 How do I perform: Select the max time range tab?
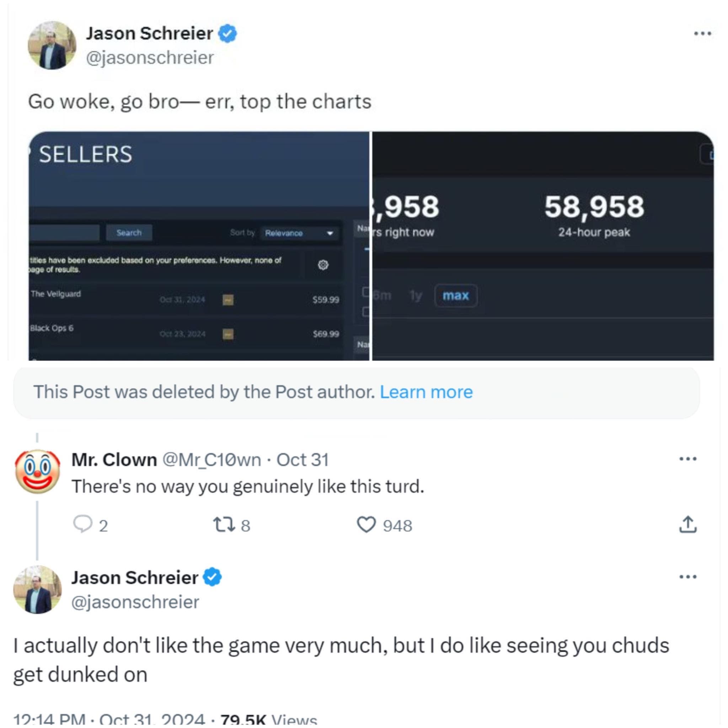456,295
